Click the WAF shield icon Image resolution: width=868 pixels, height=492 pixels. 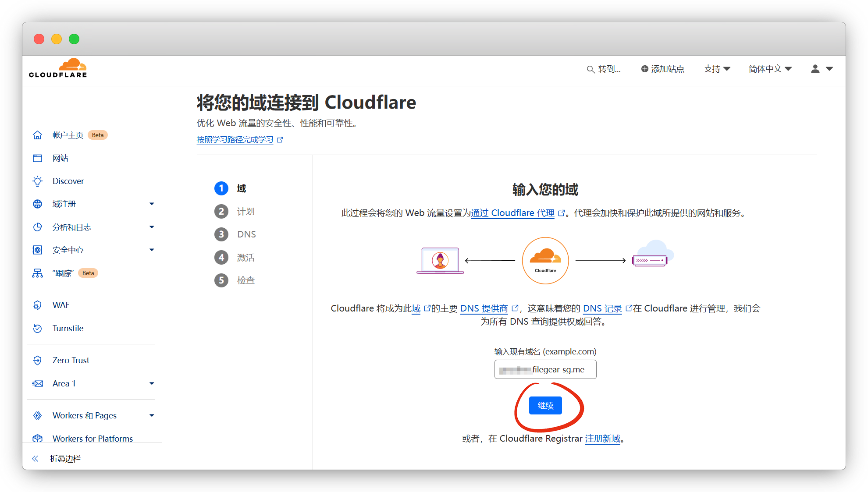pyautogui.click(x=38, y=305)
